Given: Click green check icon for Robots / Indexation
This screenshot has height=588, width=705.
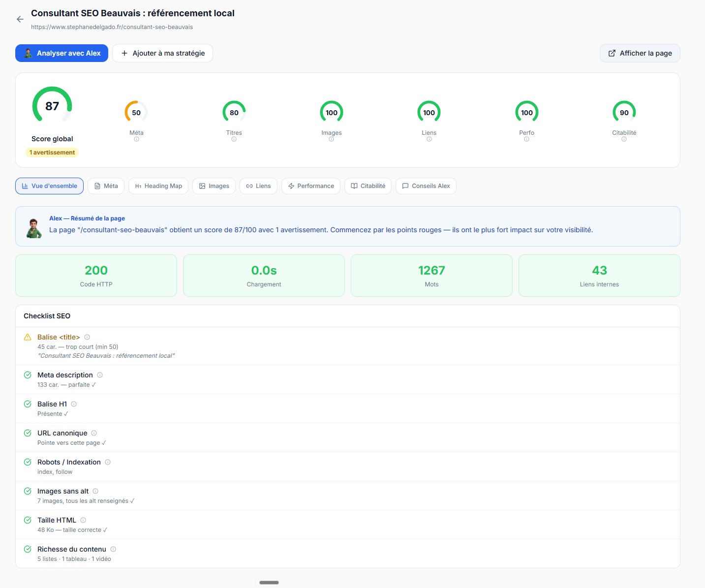Looking at the screenshot, I should (28, 462).
